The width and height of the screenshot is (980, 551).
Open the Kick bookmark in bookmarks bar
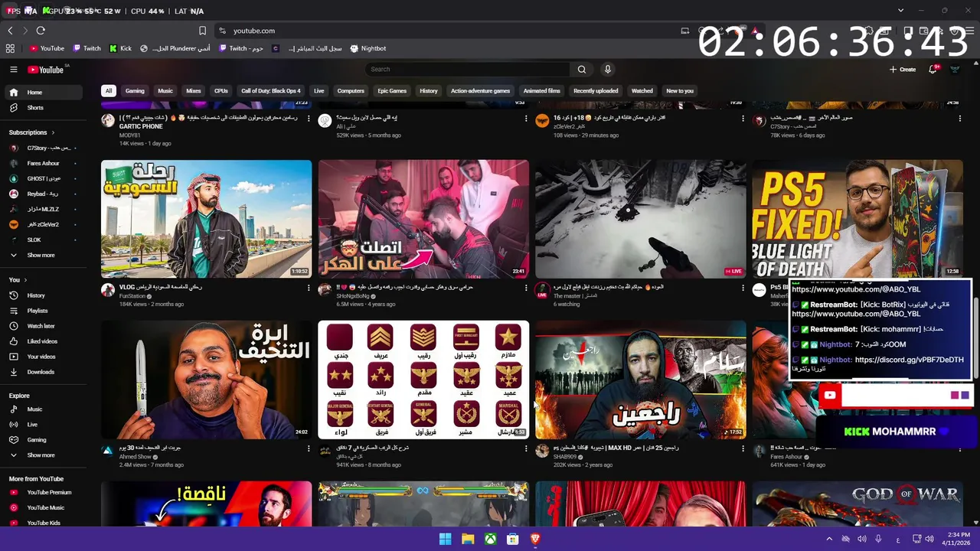[x=120, y=48]
